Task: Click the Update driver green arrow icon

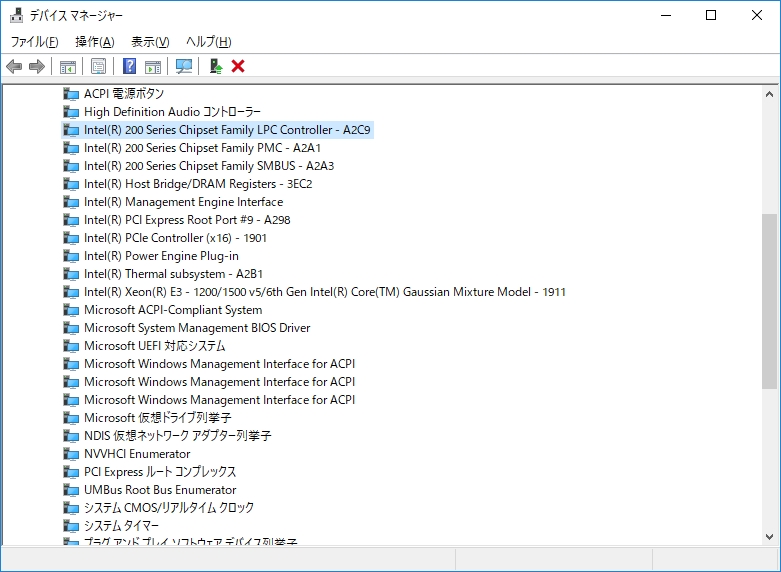Action: [215, 66]
